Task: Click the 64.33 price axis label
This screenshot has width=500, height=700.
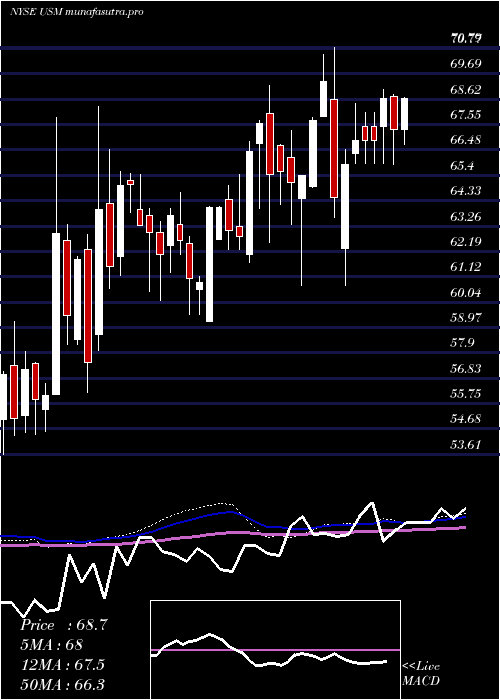Action: pyautogui.click(x=466, y=191)
